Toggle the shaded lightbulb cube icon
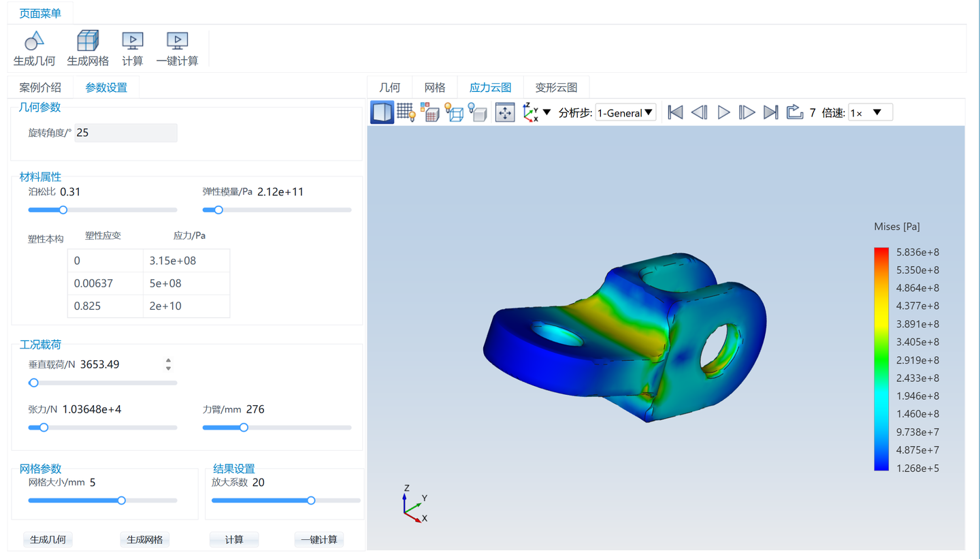 478,112
